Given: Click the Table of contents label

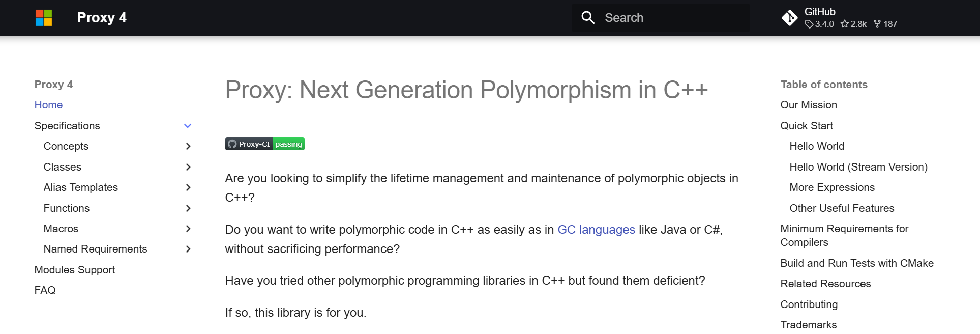Looking at the screenshot, I should click(x=824, y=85).
